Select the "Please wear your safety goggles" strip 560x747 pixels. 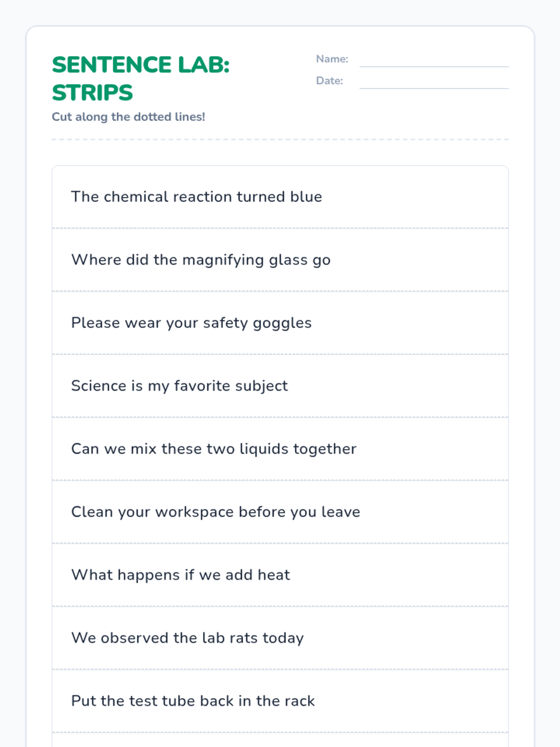click(280, 323)
